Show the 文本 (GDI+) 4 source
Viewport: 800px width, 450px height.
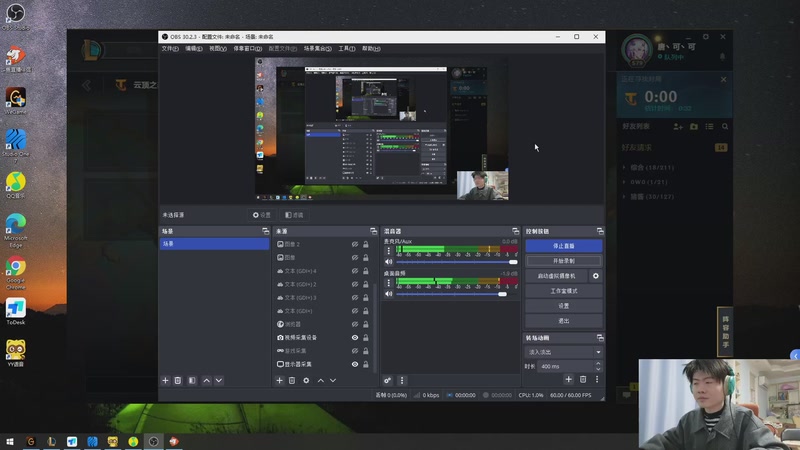pyautogui.click(x=355, y=271)
